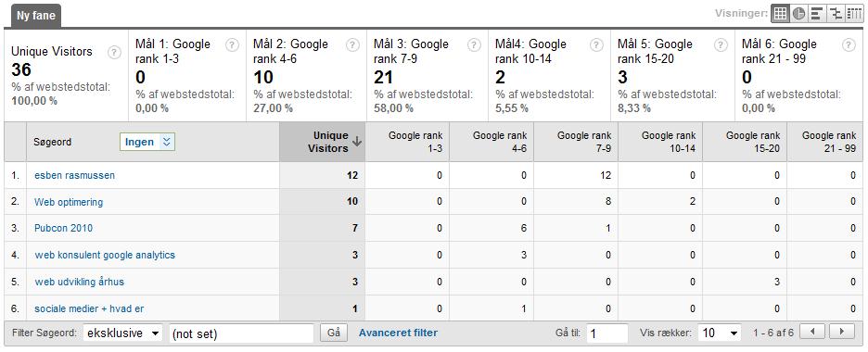
Task: Open the esben rasmussen keyword link
Action: tap(75, 175)
